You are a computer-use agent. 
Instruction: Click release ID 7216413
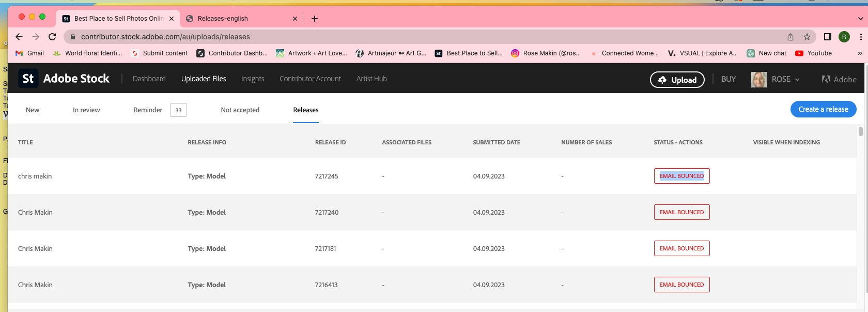point(326,285)
